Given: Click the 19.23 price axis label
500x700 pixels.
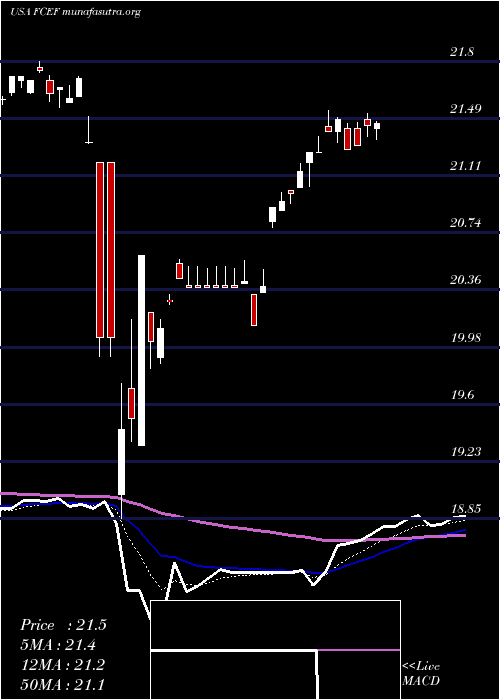Looking at the screenshot, I should click(x=467, y=451).
